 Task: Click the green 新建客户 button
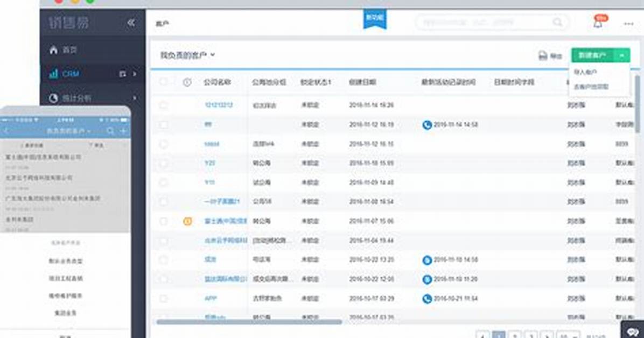point(593,55)
